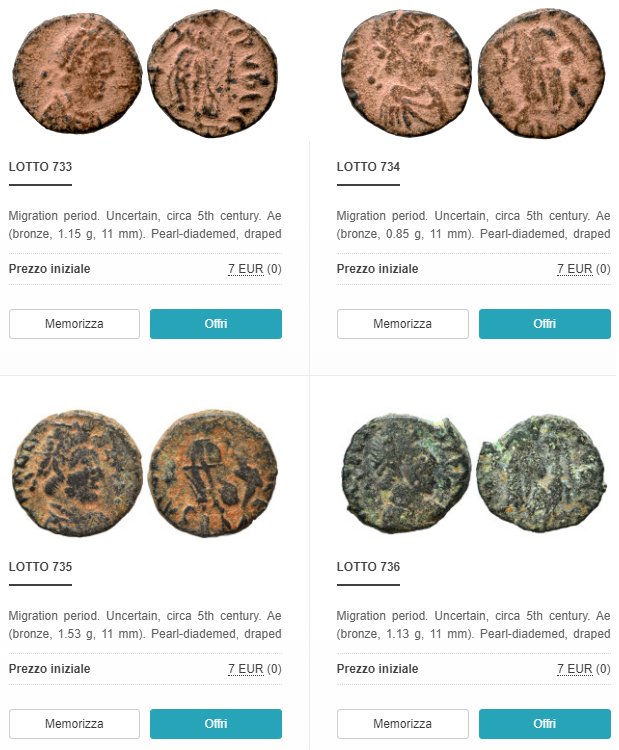The image size is (619, 750).
Task: Open the LOTTO 735 title link
Action: tap(40, 567)
